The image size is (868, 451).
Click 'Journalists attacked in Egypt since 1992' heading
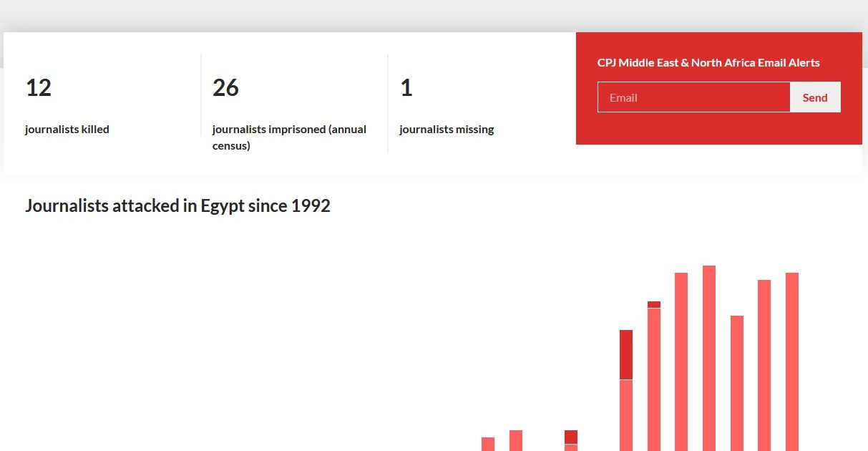click(x=177, y=206)
